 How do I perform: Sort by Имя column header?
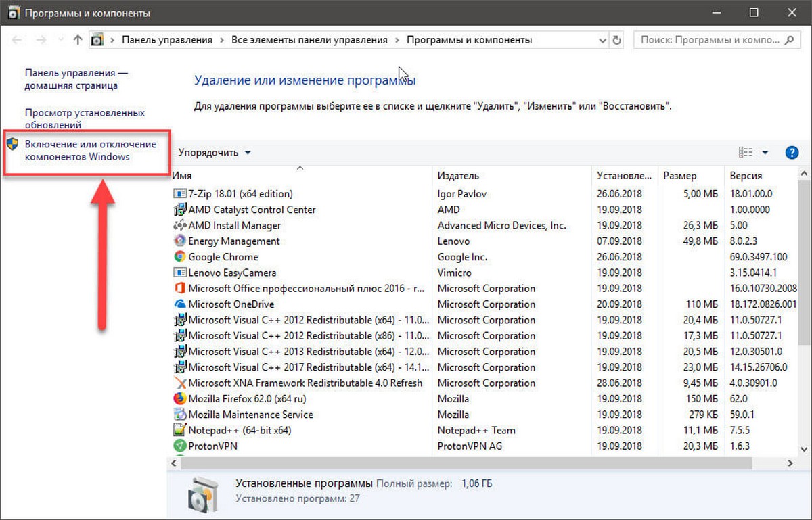tap(302, 176)
